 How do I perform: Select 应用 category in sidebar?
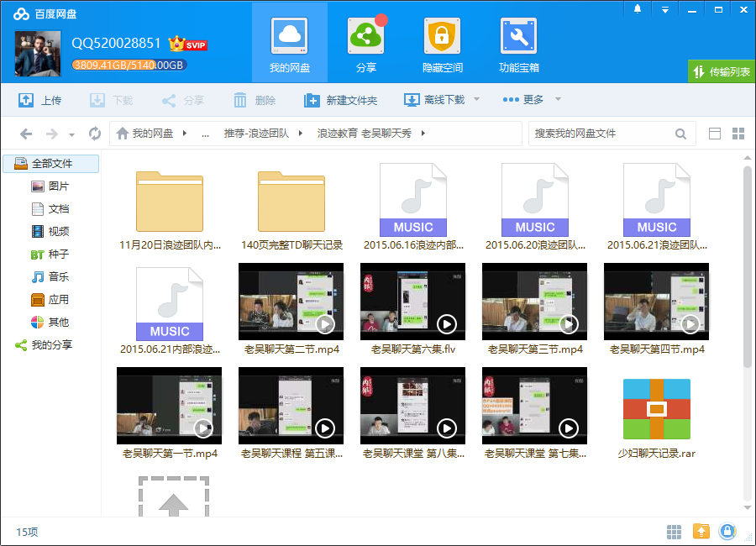pyautogui.click(x=50, y=300)
